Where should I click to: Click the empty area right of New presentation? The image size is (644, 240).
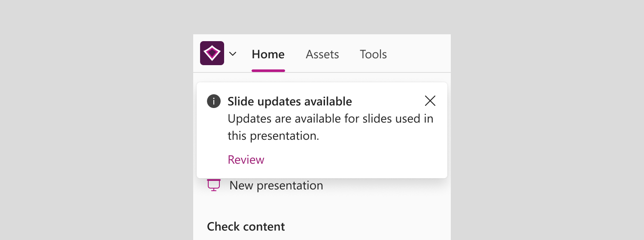pyautogui.click(x=386, y=186)
